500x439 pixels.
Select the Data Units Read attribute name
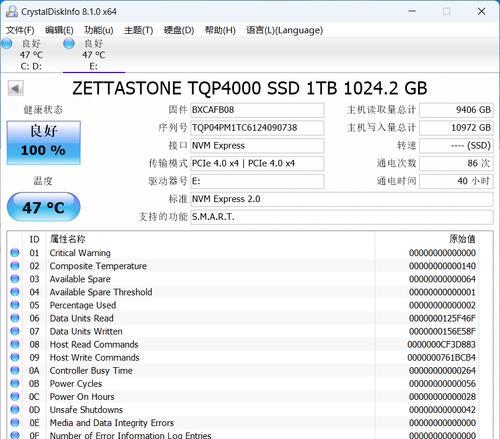pos(82,318)
